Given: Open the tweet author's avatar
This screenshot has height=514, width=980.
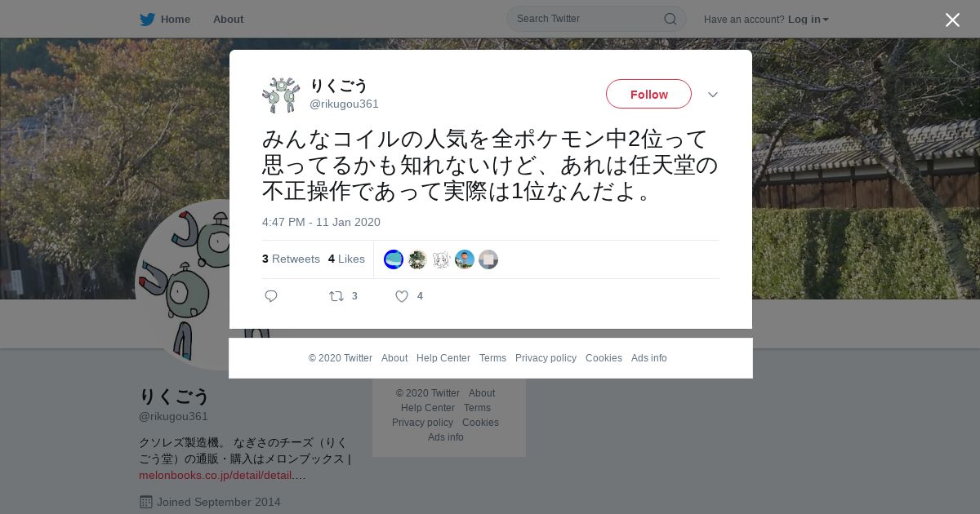Looking at the screenshot, I should click(281, 95).
